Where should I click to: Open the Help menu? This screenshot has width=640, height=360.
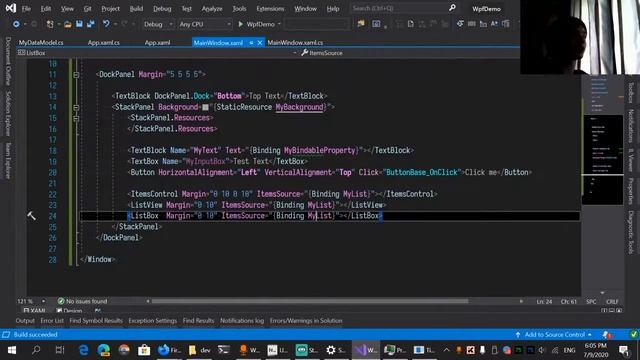(333, 9)
